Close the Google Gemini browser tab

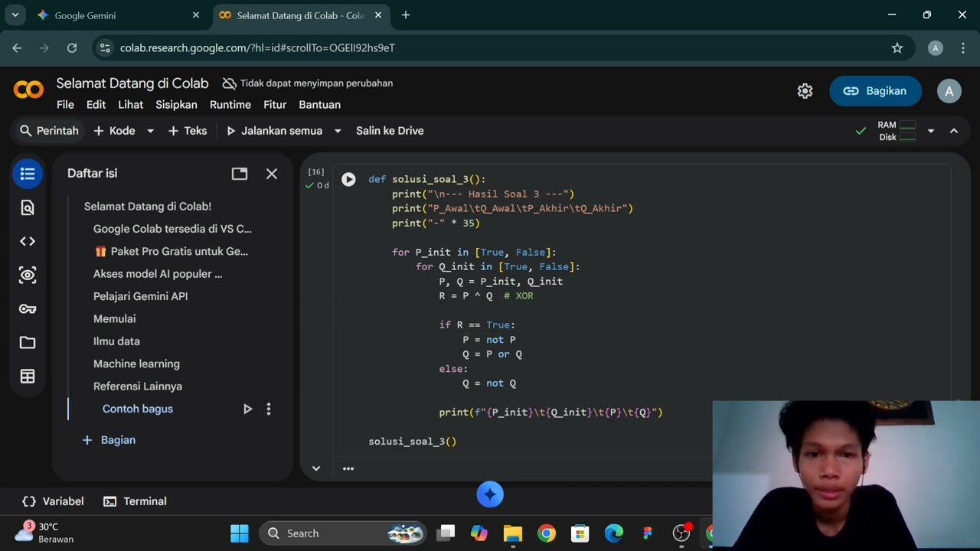point(196,15)
